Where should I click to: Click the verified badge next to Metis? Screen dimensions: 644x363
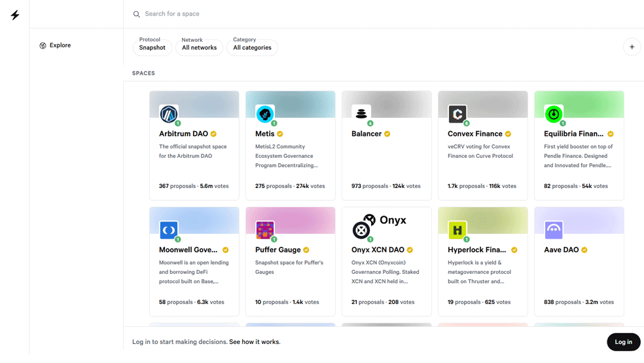pos(280,134)
